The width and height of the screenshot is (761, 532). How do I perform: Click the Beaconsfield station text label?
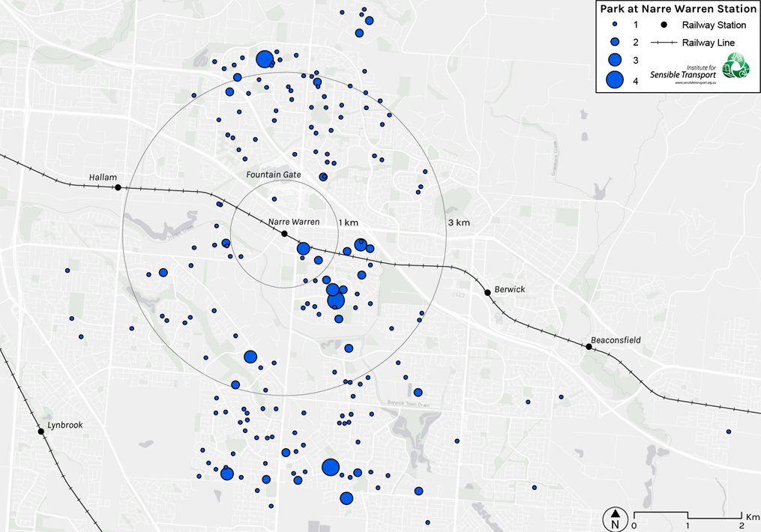616,339
